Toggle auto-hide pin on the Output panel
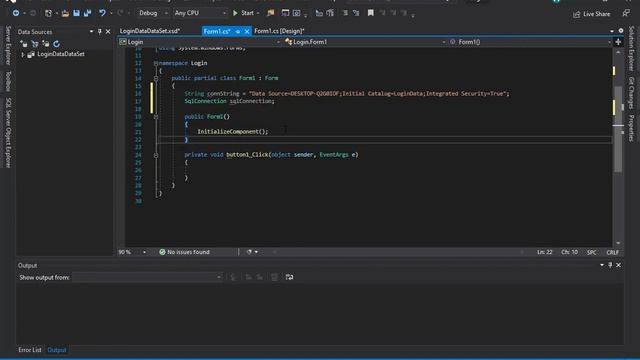 pyautogui.click(x=610, y=265)
